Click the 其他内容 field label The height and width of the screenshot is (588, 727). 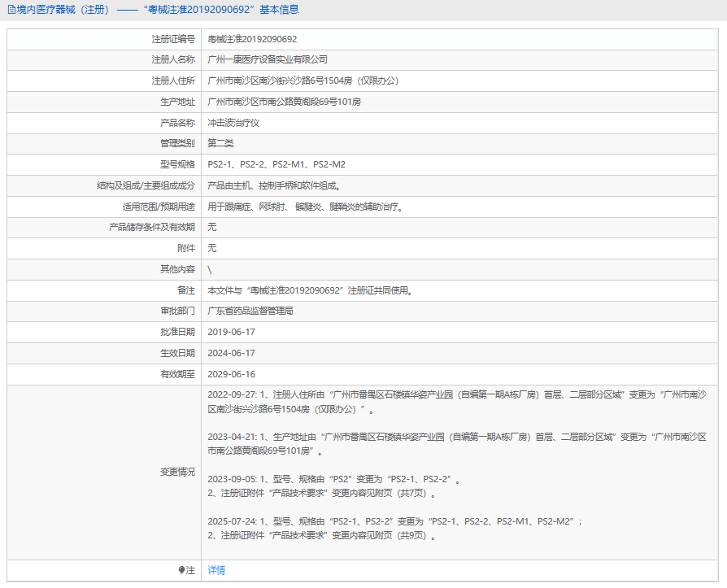(177, 269)
